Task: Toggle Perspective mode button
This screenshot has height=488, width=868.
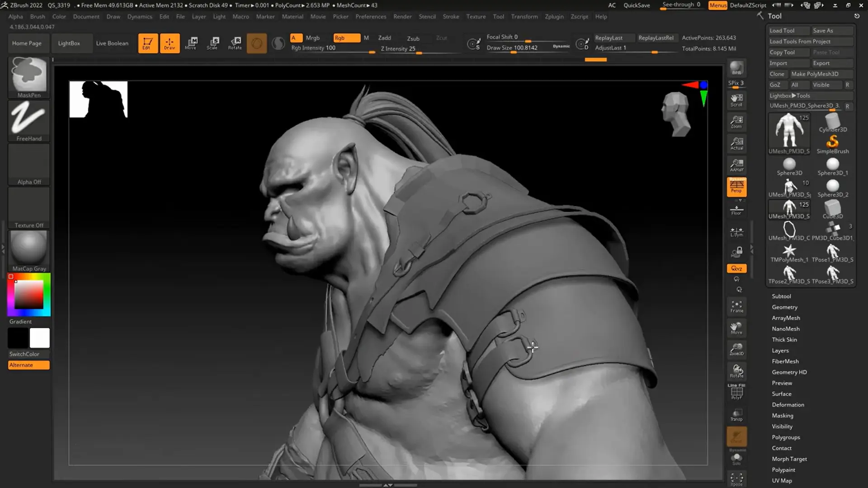Action: (736, 186)
